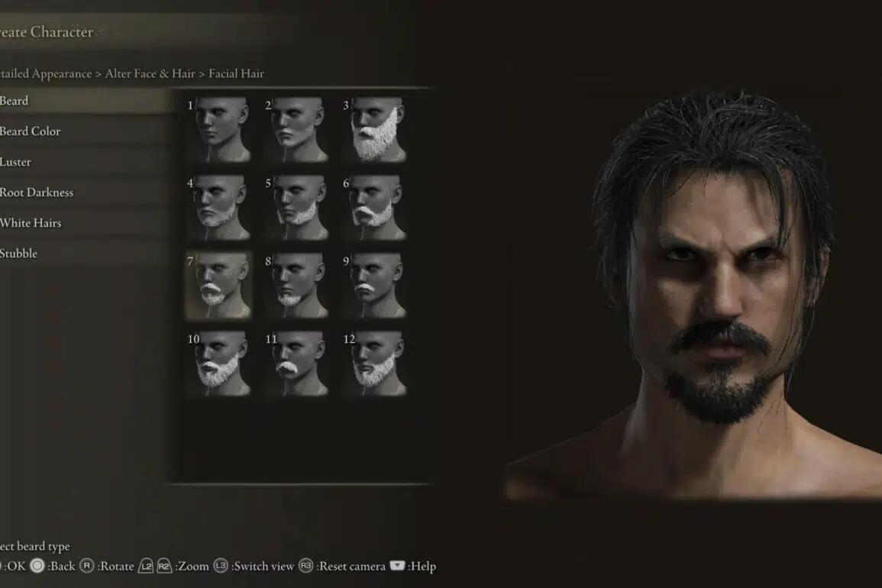
Task: Choose beard style 9 mustache only
Action: point(374,285)
